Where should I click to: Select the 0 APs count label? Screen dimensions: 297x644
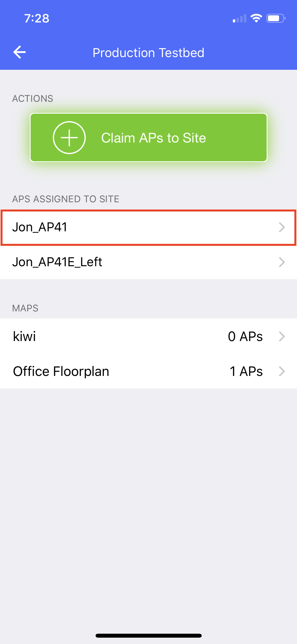click(245, 337)
